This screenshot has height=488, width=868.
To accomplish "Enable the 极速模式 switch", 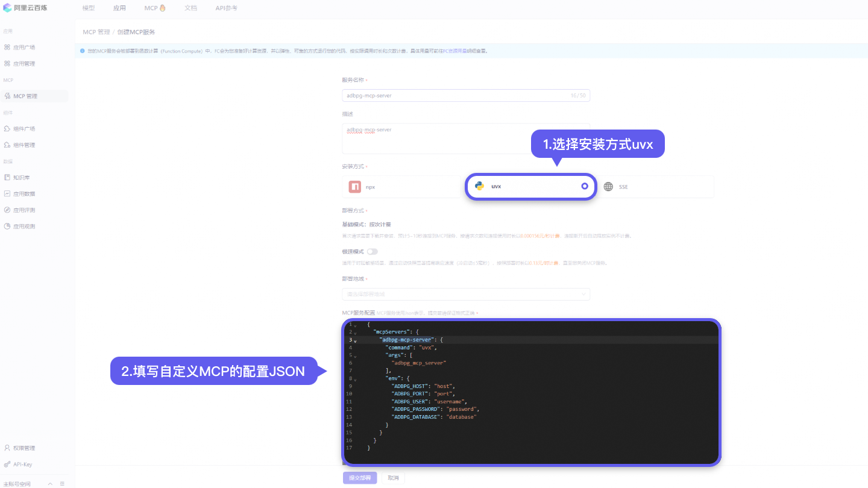I will click(x=372, y=251).
